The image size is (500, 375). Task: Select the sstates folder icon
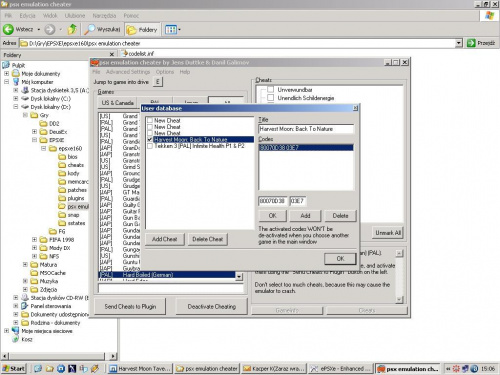tap(62, 223)
